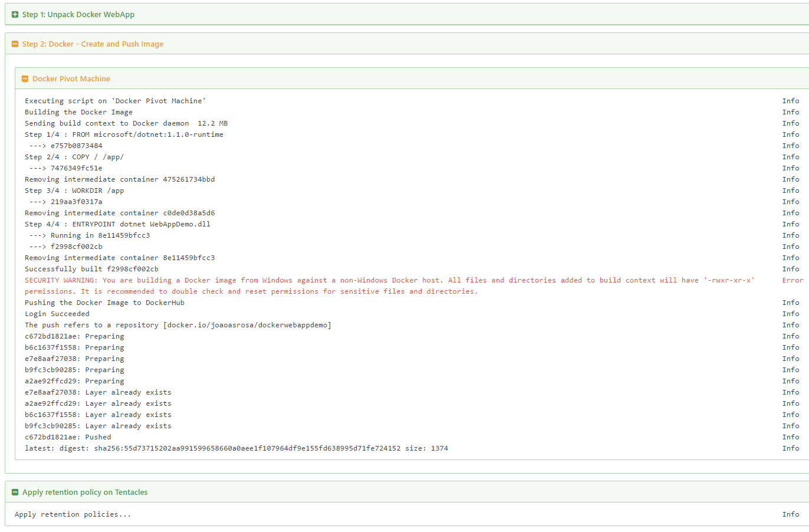Select 'Successfully built f2998cf002cb' line

pyautogui.click(x=91, y=269)
